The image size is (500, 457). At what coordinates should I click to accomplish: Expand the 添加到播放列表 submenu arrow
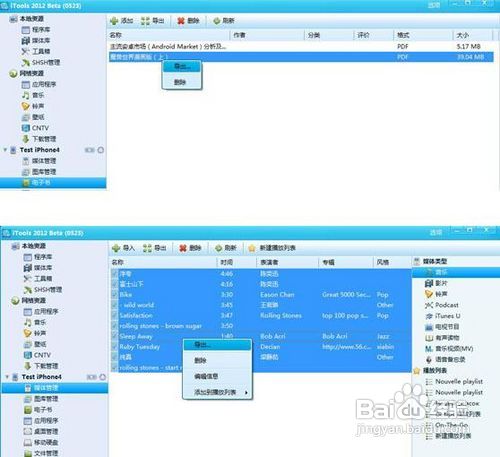(246, 393)
